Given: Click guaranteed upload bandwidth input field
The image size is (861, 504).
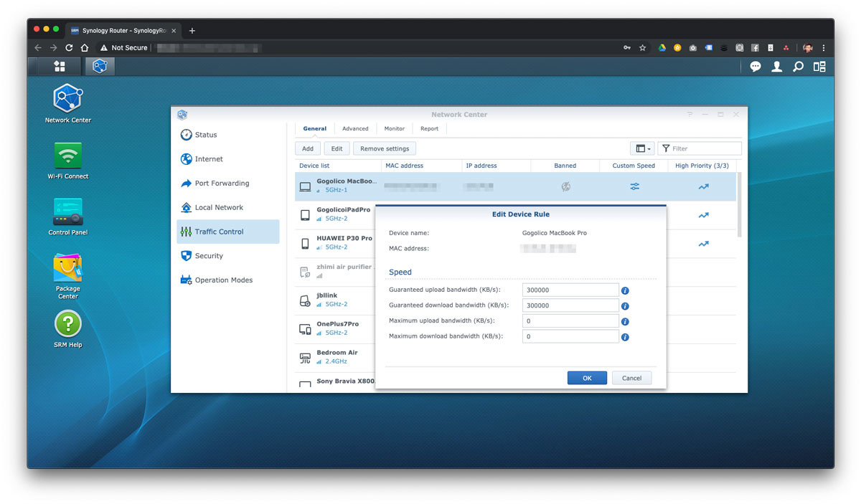Looking at the screenshot, I should (570, 290).
